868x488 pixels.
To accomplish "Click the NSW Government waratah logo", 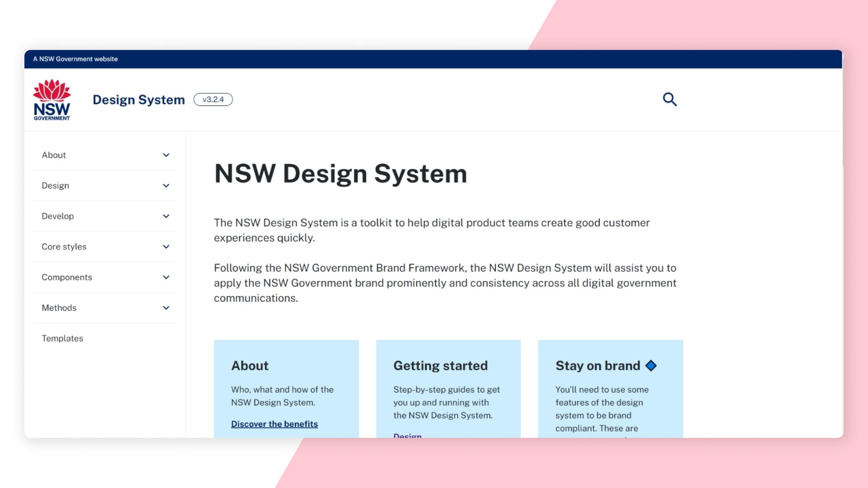I will (x=52, y=100).
